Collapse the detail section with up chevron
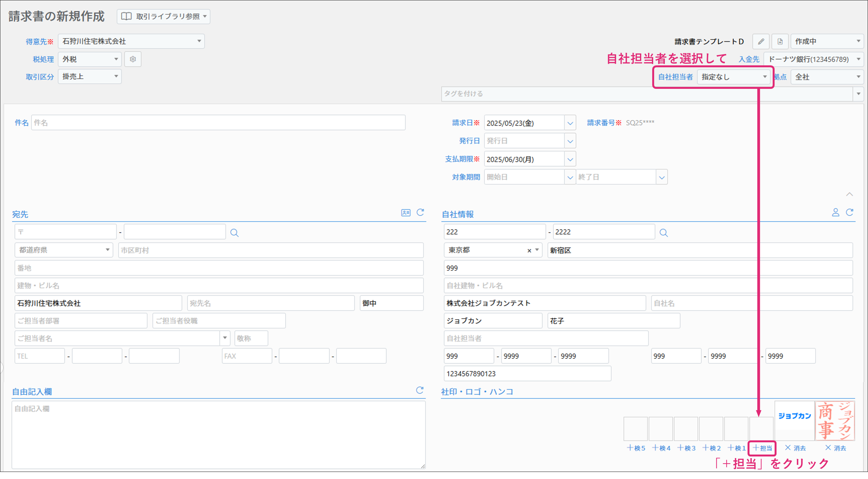Image resolution: width=868 pixels, height=479 pixels. pos(849,194)
